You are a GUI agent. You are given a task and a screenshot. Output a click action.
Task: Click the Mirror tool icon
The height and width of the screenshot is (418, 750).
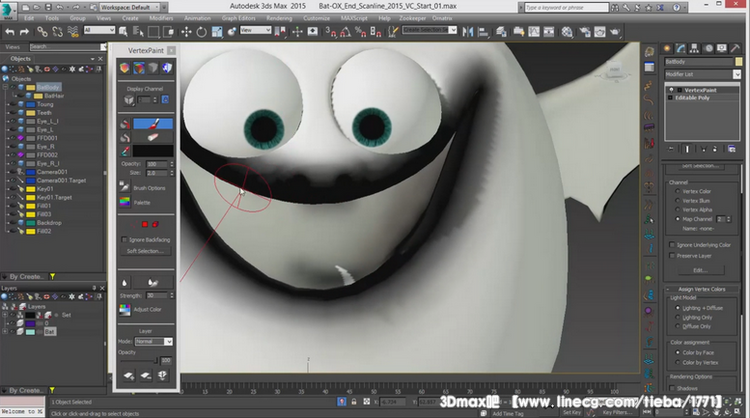pyautogui.click(x=468, y=32)
